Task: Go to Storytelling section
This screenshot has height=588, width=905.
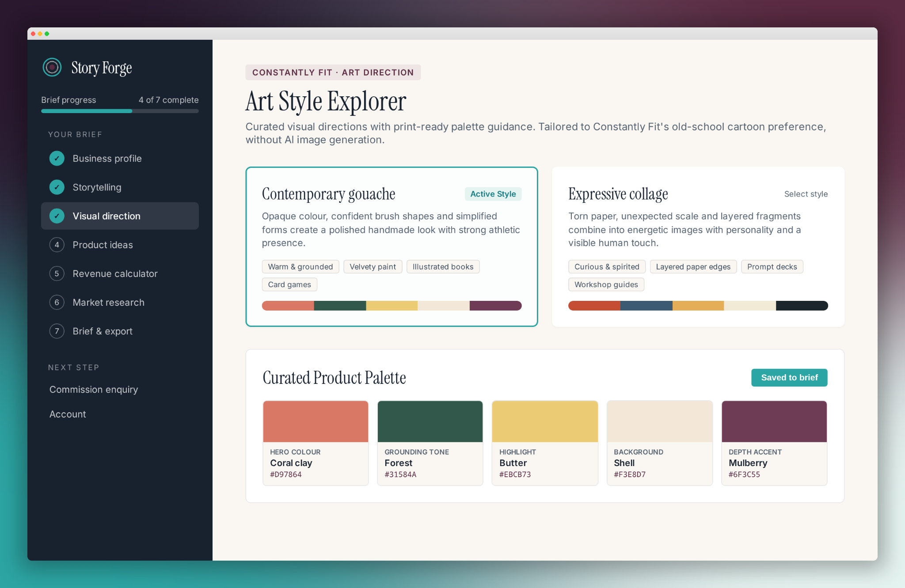Action: tap(120, 187)
